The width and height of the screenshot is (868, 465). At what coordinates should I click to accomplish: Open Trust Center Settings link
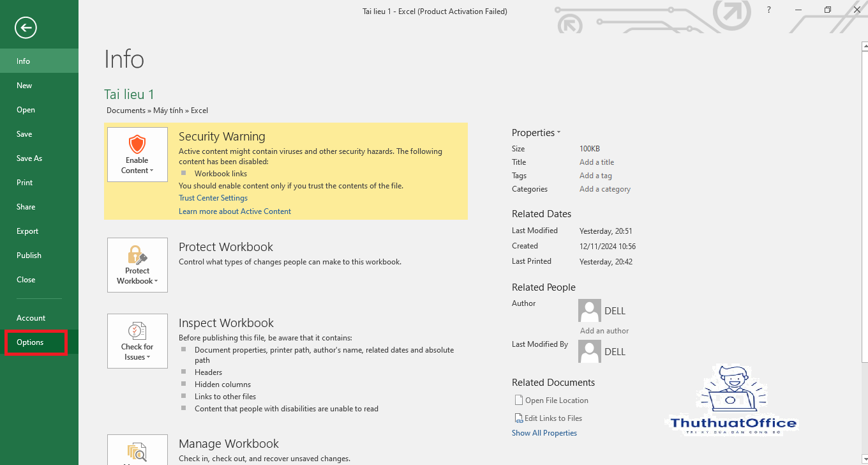pyautogui.click(x=213, y=198)
